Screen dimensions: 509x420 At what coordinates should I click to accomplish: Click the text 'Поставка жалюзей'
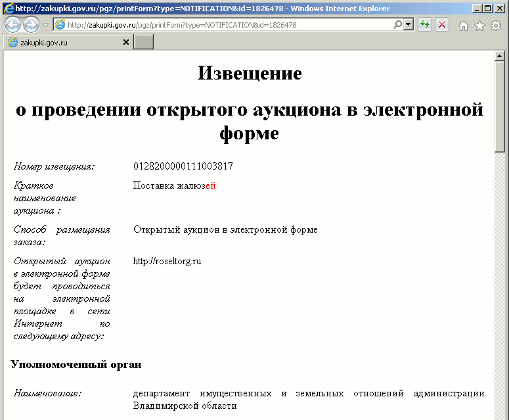coord(174,185)
